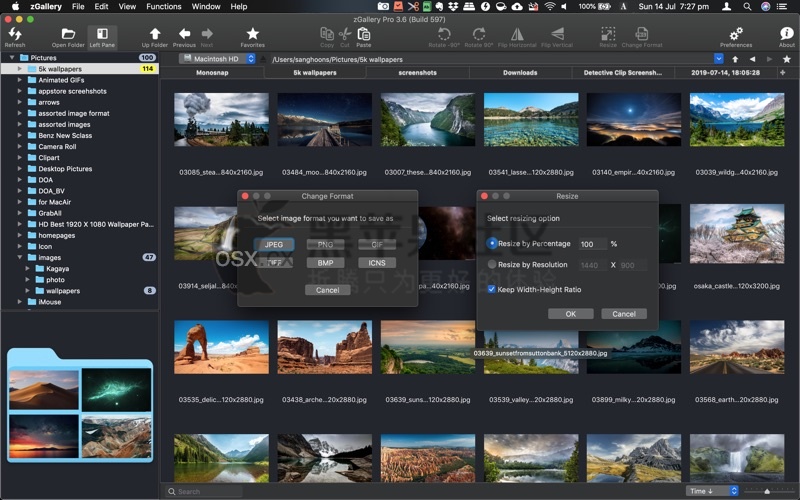Screen dimensions: 800x500
Task: Collapse the images folder
Action: pyautogui.click(x=19, y=257)
